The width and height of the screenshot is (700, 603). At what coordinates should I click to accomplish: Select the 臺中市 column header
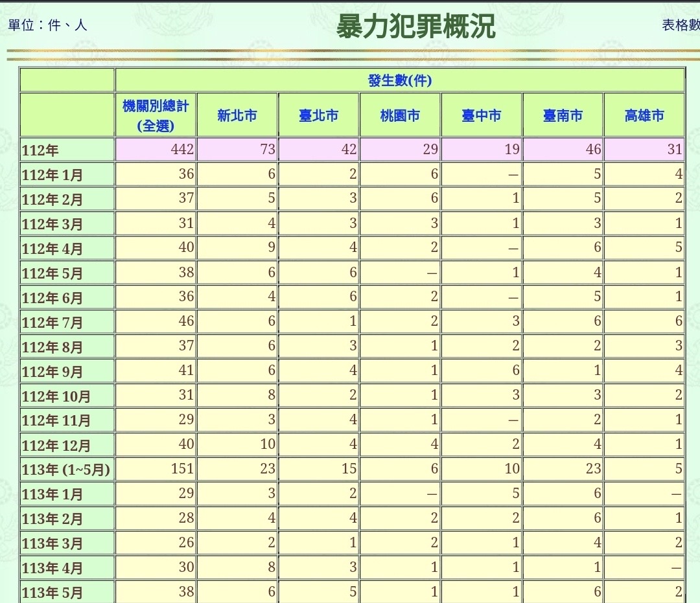click(482, 116)
